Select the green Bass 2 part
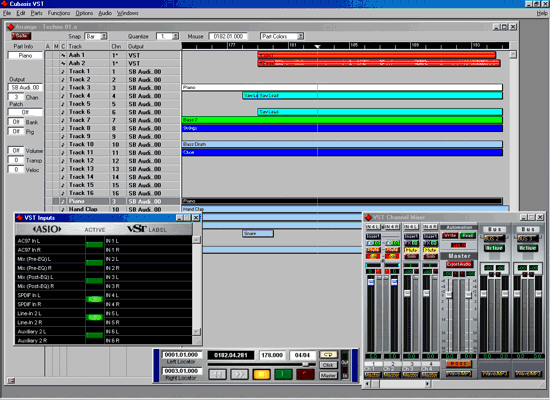This screenshot has height=400, width=550. click(342, 120)
